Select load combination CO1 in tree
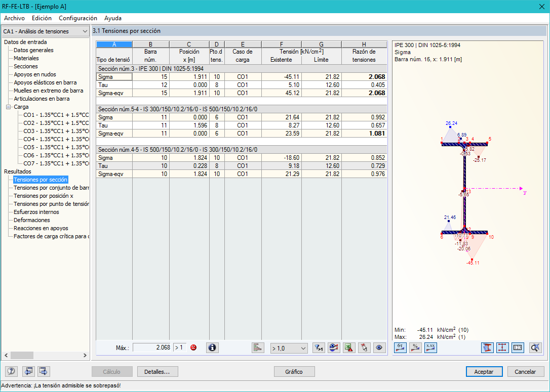550x392 pixels. point(56,115)
